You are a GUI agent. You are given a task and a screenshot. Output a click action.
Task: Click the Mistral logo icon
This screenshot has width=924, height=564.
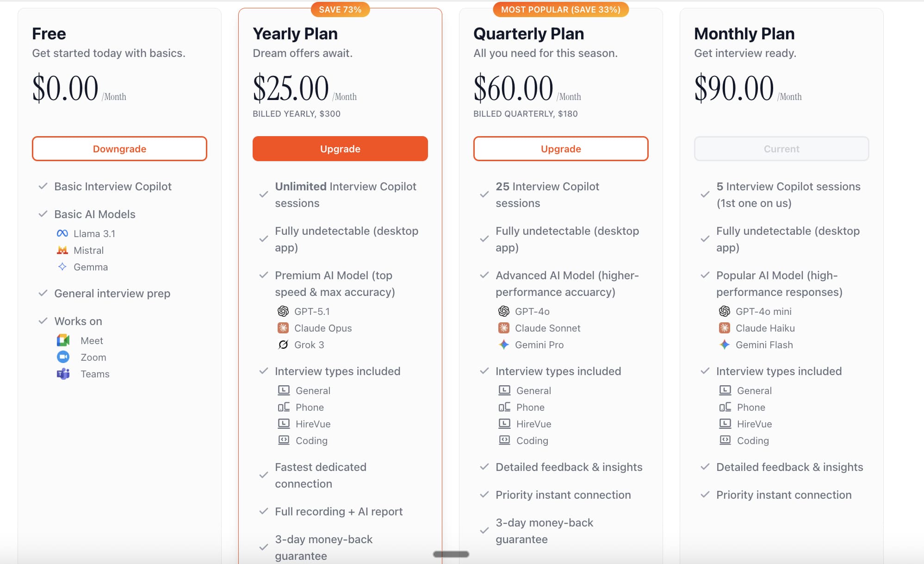(62, 251)
